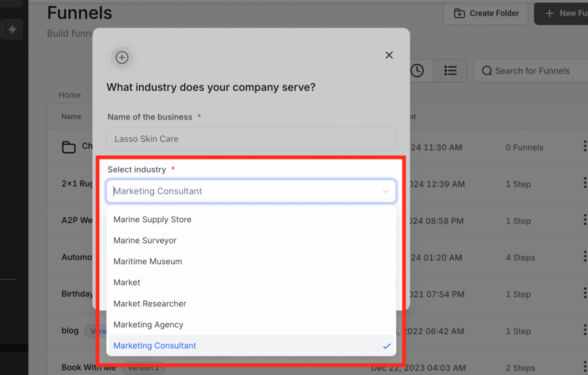588x375 pixels.
Task: Click the lightning bolt icon in the left sidebar
Action: coord(11,30)
